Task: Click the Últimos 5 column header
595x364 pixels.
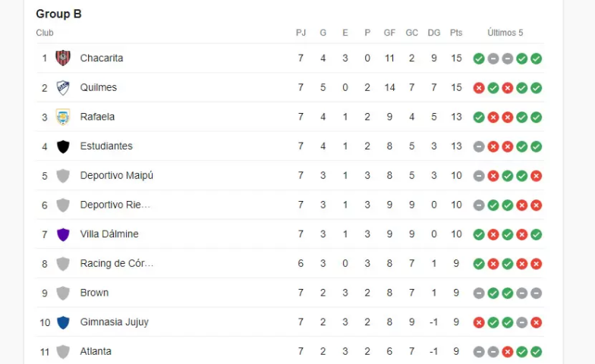Action: point(505,33)
